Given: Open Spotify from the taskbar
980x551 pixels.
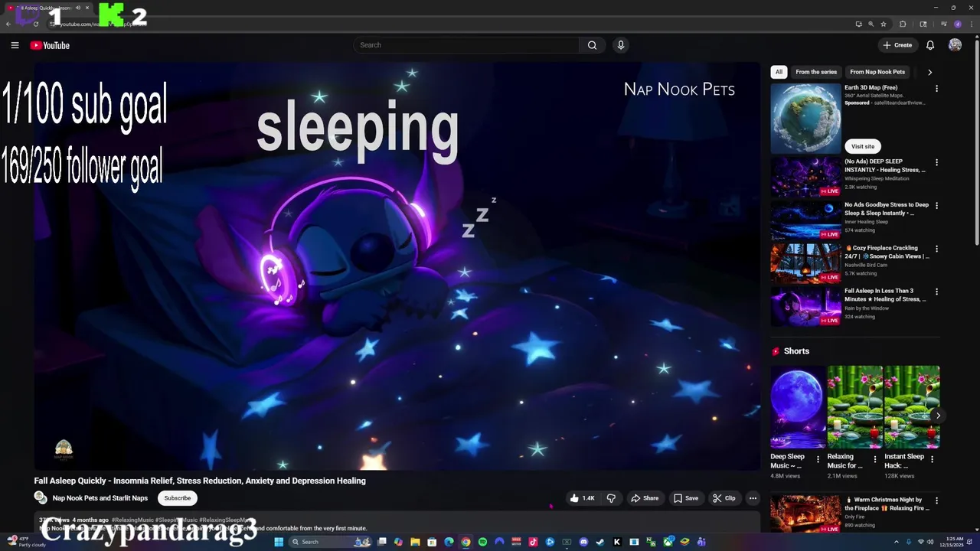Looking at the screenshot, I should (x=482, y=542).
